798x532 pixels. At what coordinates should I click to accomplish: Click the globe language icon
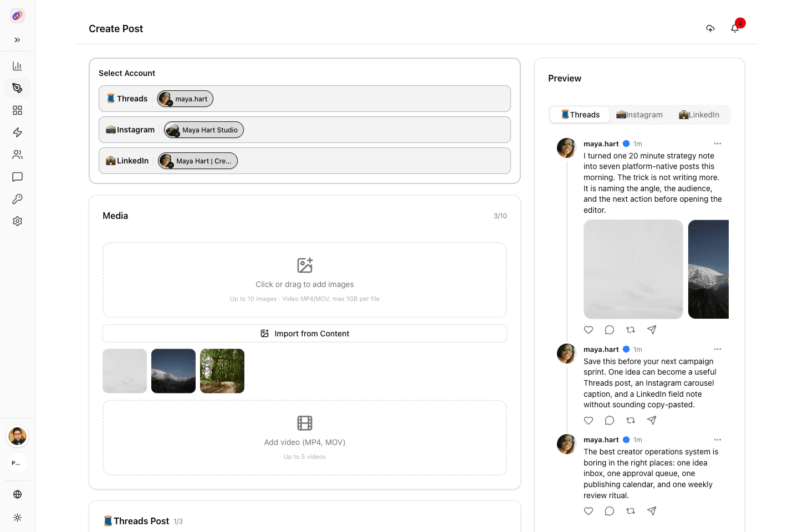(x=17, y=494)
